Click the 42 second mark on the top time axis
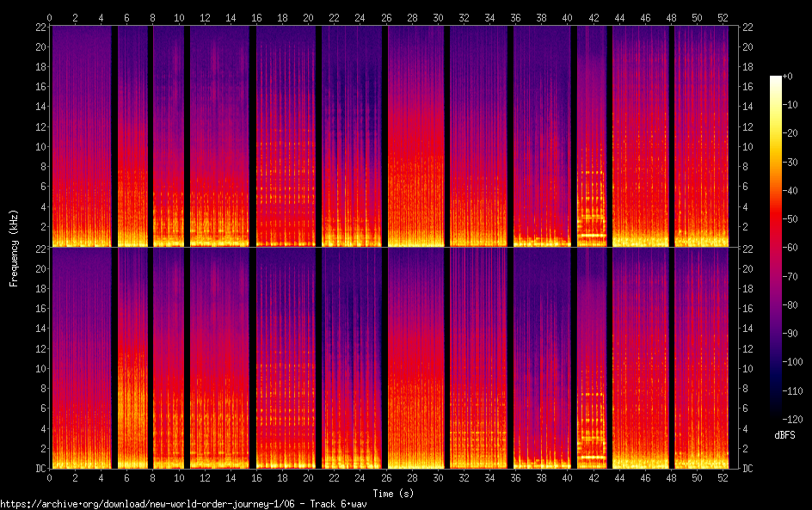Viewport: 812px width, 510px height. [594, 17]
